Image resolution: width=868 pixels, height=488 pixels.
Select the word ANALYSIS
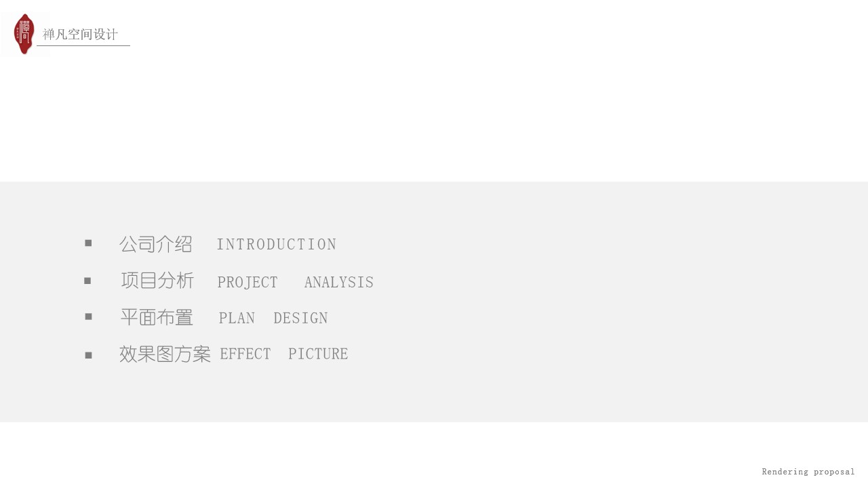click(339, 283)
